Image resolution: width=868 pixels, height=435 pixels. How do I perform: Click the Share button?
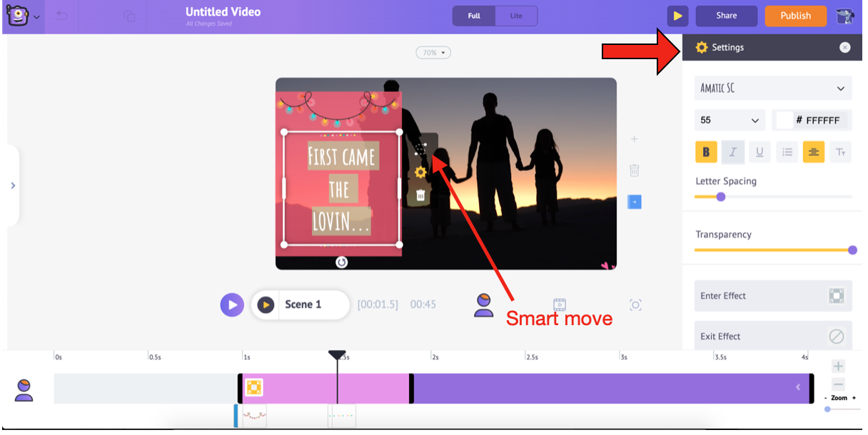(726, 16)
